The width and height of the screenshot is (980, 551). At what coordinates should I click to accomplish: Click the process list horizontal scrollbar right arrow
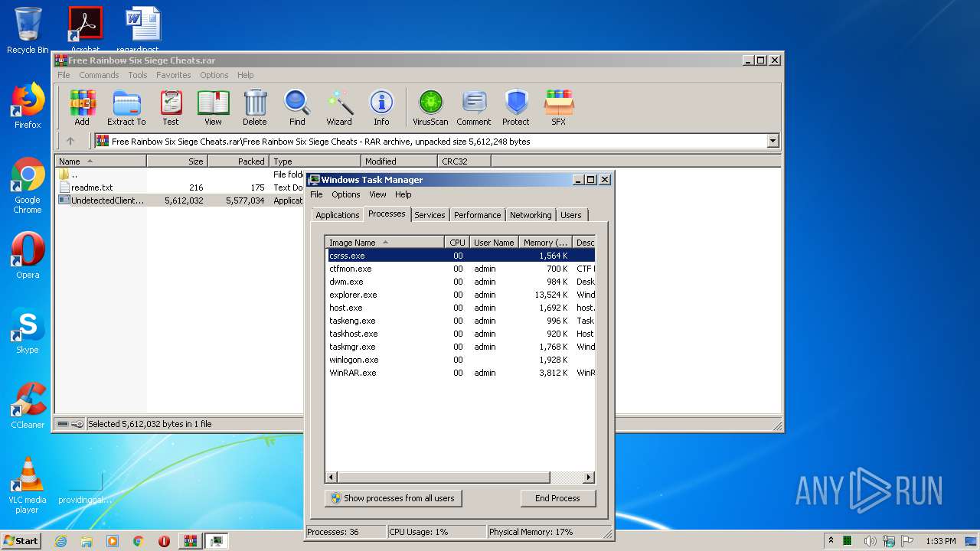[x=588, y=478]
